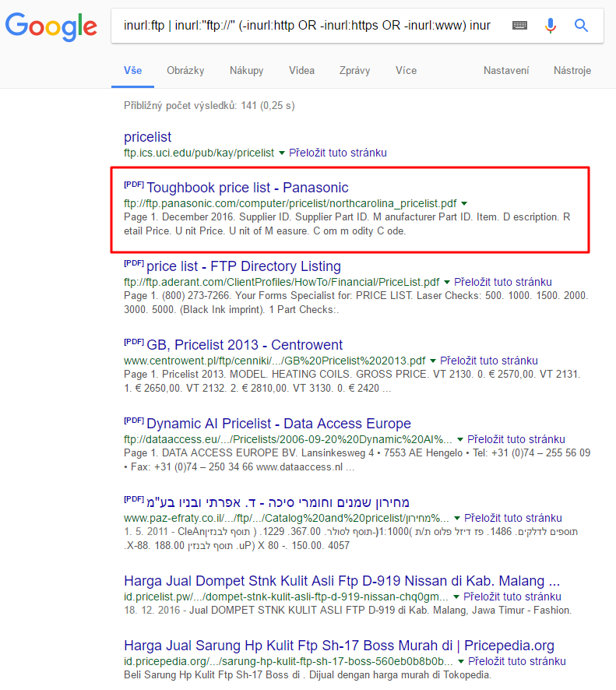Image resolution: width=616 pixels, height=690 pixels.
Task: Expand arrow next to paz-efraty.co.il URL
Action: pyautogui.click(x=456, y=519)
